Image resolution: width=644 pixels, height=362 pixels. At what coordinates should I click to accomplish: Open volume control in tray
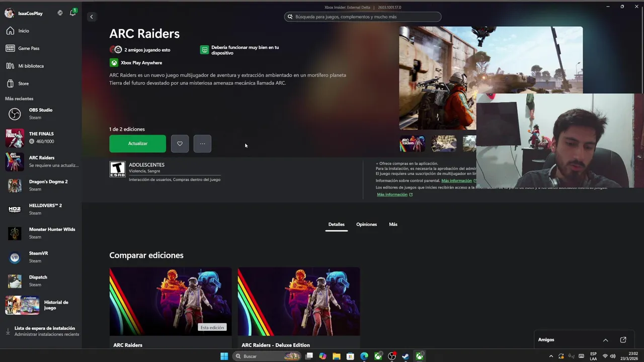[613, 356]
